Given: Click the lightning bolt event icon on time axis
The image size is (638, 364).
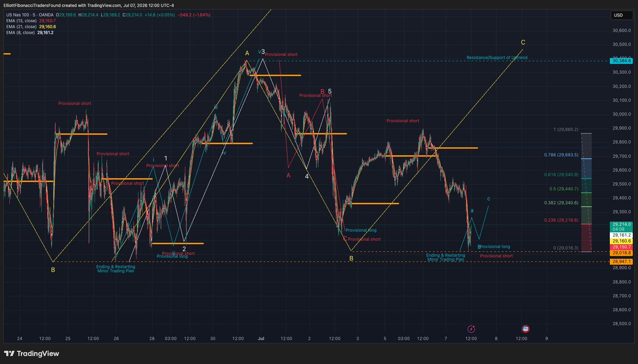Looking at the screenshot, I should click(x=471, y=328).
